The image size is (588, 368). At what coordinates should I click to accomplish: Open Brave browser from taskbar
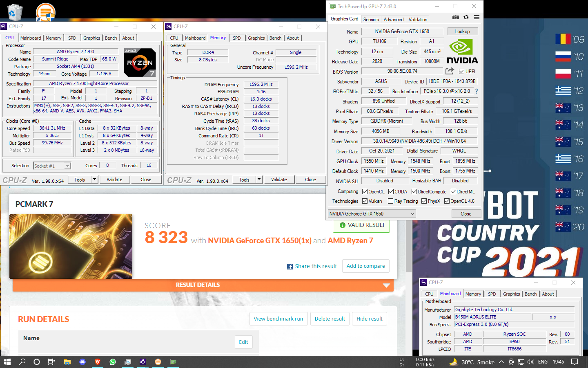(98, 362)
